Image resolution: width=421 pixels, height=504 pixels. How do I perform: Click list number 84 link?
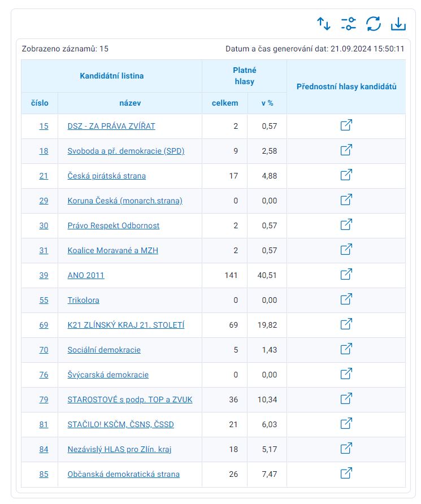pos(44,449)
